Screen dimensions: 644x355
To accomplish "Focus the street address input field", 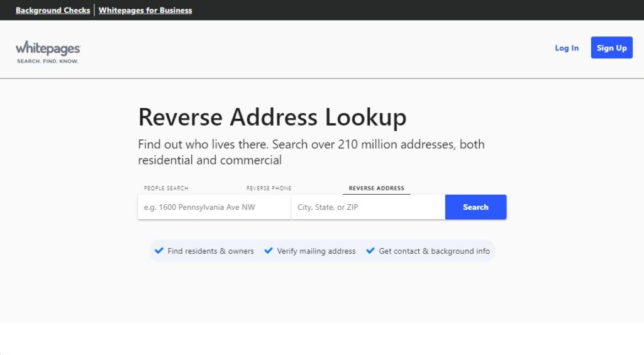I will [x=214, y=207].
